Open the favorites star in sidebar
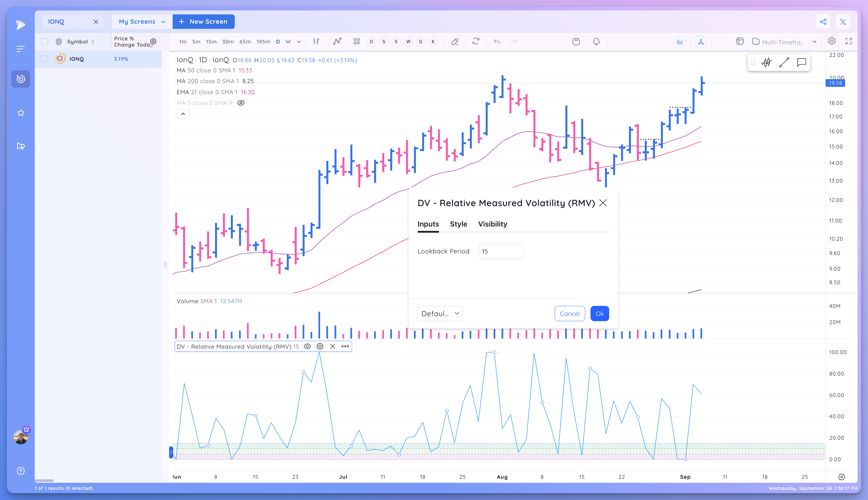 (21, 113)
